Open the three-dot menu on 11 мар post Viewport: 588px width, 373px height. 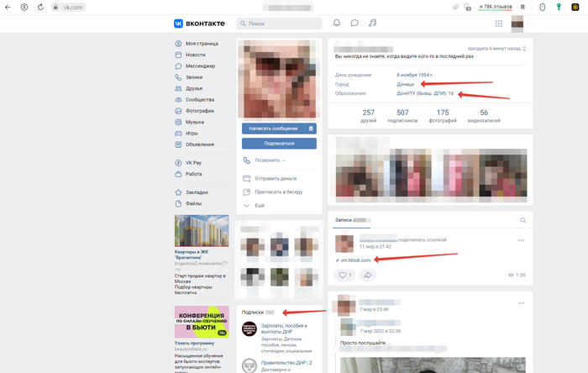coord(521,240)
